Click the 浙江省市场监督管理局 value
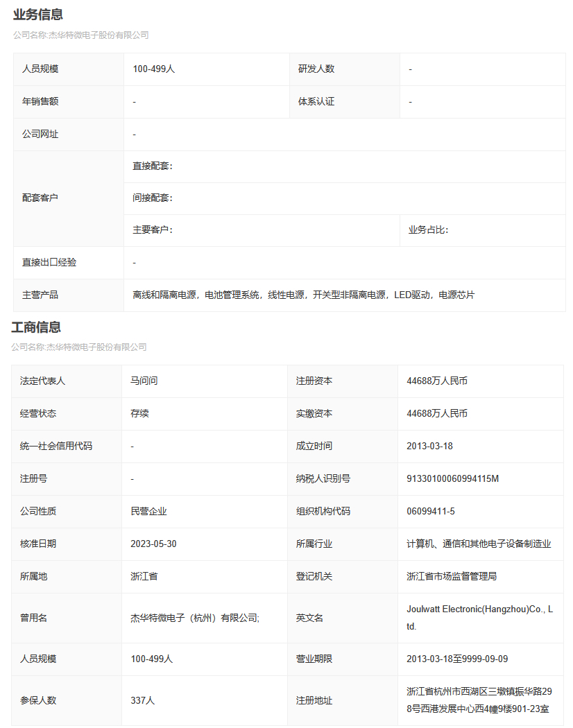Image resolution: width=573 pixels, height=728 pixels. (x=452, y=575)
